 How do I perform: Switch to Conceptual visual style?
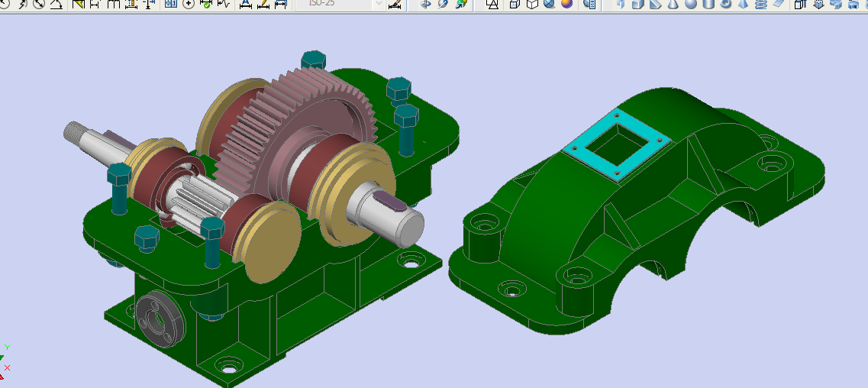tap(566, 3)
